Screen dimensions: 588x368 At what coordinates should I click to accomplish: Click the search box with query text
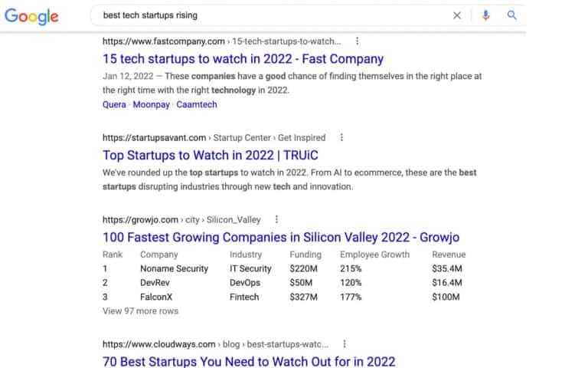[268, 15]
